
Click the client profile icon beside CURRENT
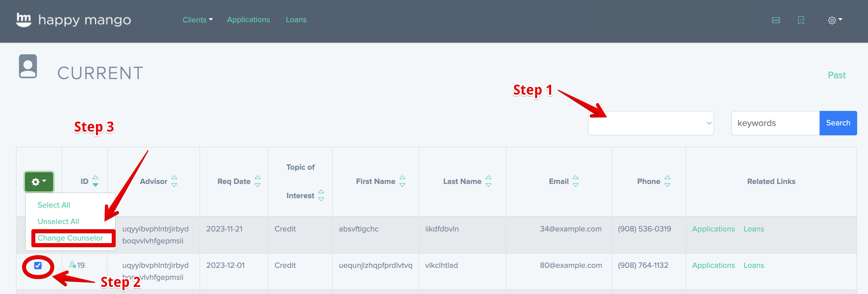pos(28,66)
